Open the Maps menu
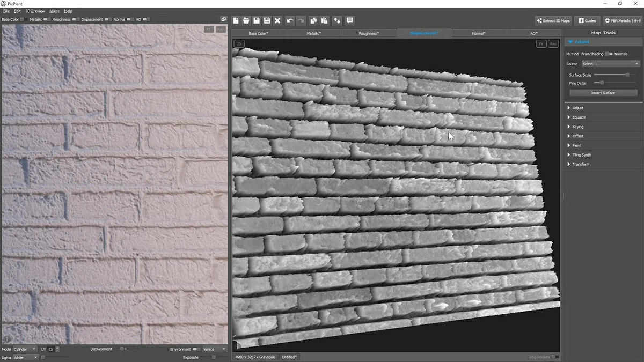The height and width of the screenshot is (362, 644). tap(55, 11)
